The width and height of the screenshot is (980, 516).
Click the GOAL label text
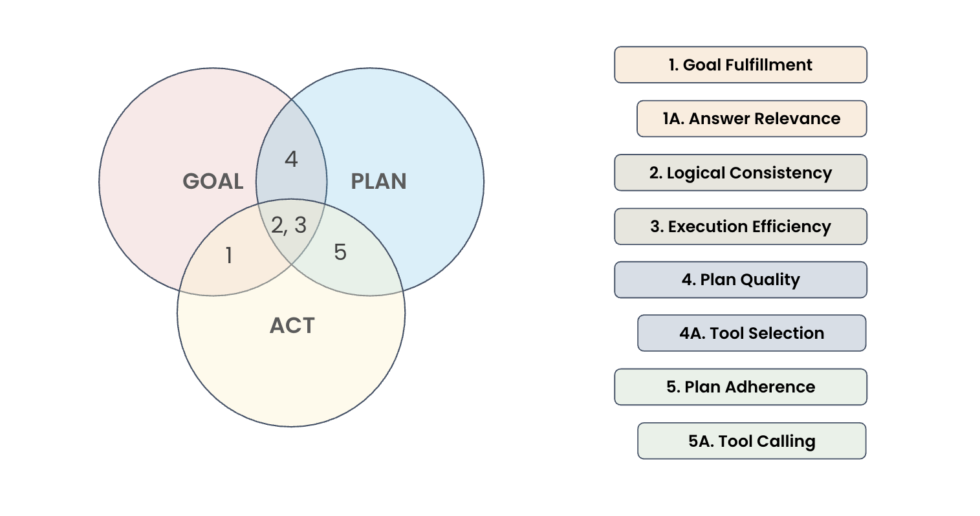[213, 181]
